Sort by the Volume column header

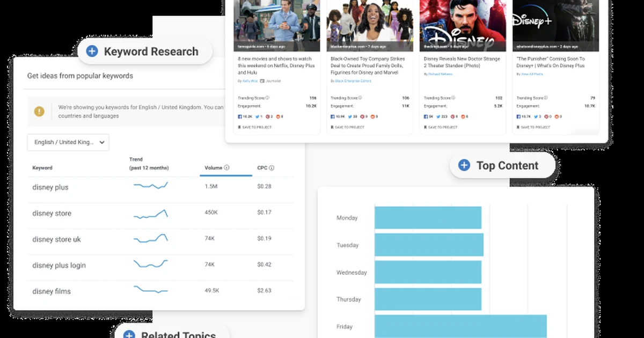[213, 168]
